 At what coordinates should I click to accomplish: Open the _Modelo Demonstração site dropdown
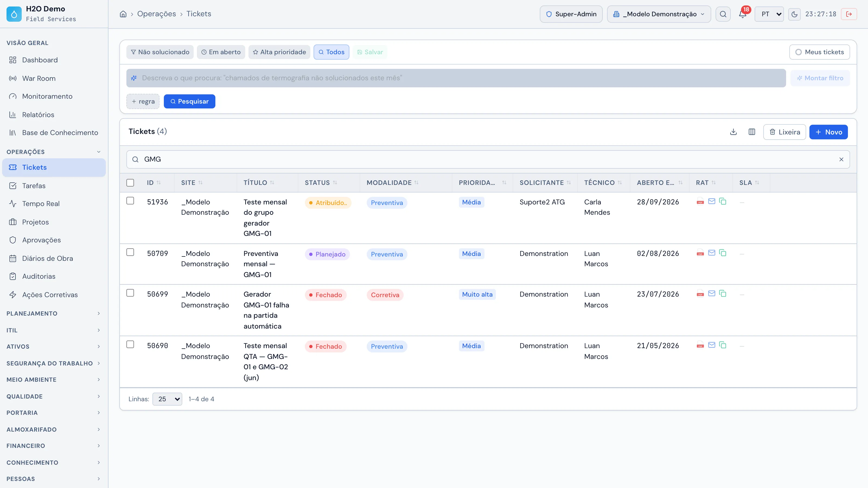(659, 14)
